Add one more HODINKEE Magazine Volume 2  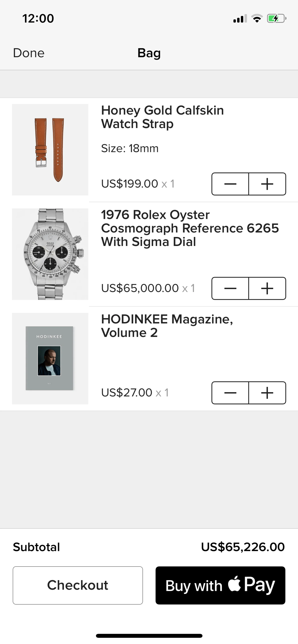click(x=267, y=393)
